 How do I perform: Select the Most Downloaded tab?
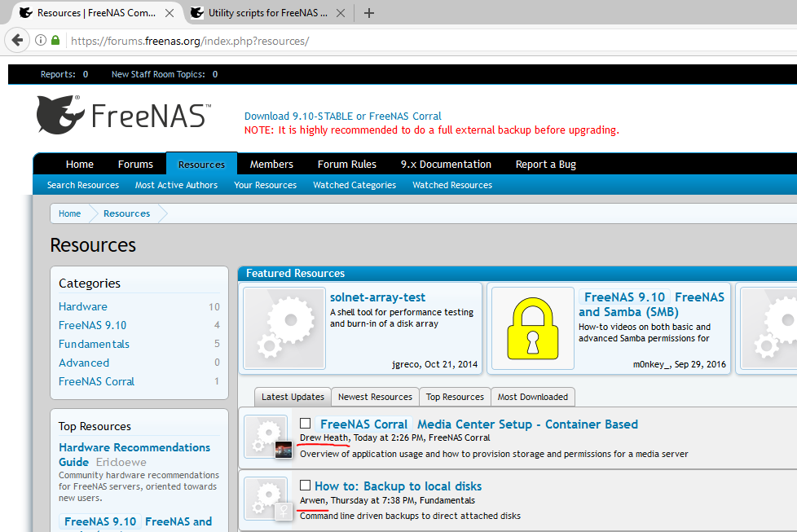(x=532, y=397)
